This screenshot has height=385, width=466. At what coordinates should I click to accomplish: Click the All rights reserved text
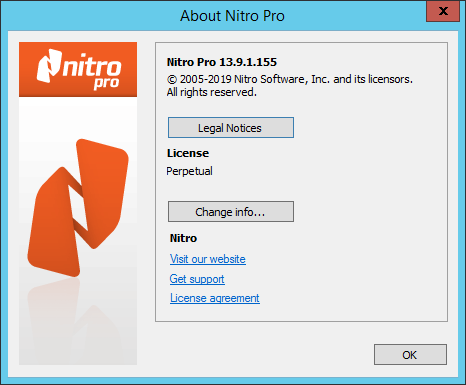pyautogui.click(x=212, y=92)
